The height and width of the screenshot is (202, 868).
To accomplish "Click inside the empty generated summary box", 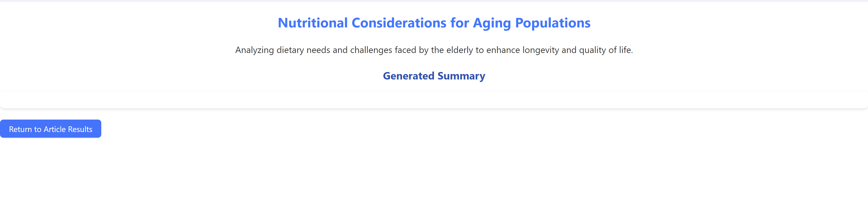I will (x=434, y=100).
